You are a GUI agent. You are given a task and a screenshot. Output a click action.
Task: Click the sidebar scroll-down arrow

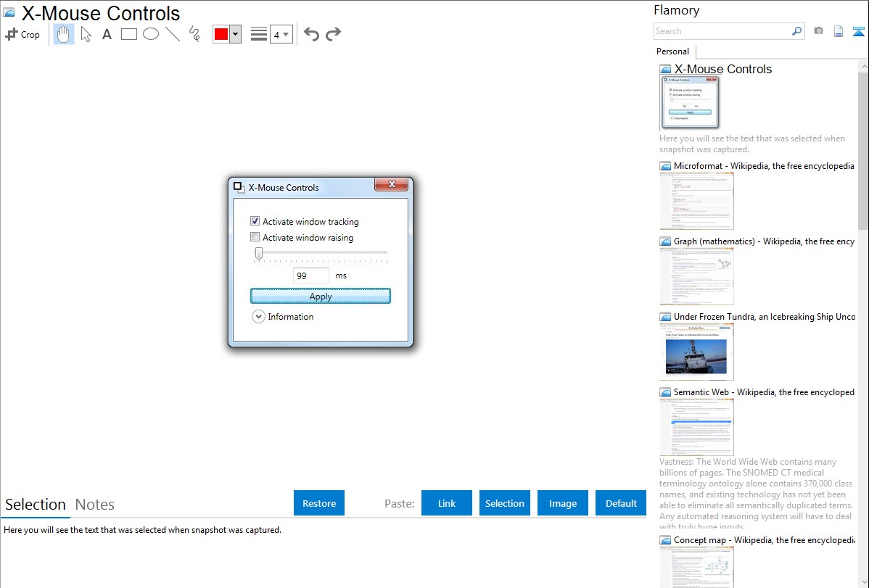coord(863,582)
